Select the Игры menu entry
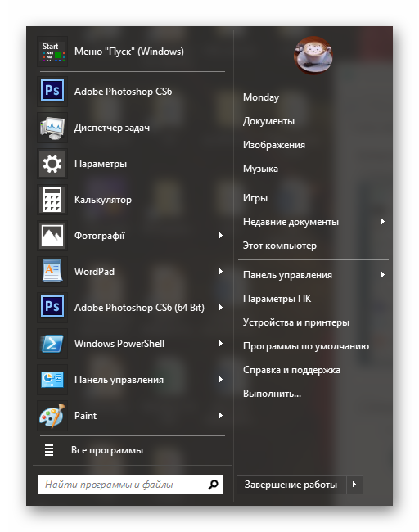Image resolution: width=419 pixels, height=532 pixels. [255, 198]
